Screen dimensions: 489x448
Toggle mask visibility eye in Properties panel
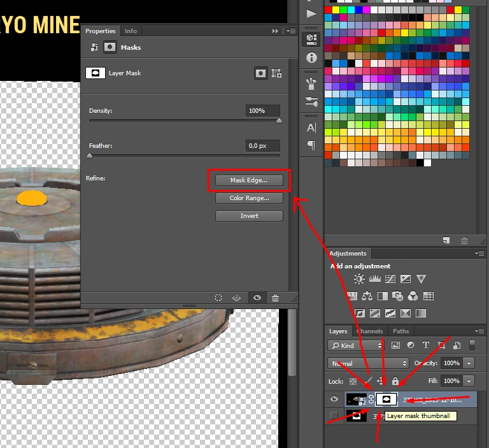pos(257,298)
